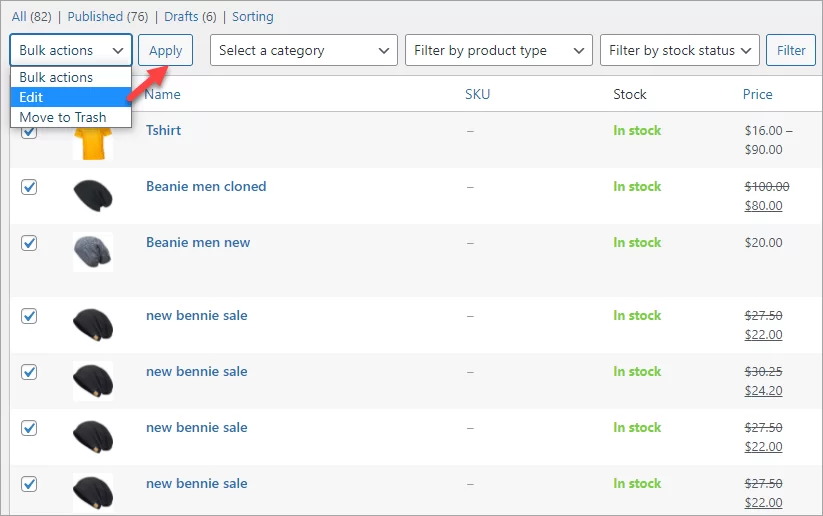Click the gray Beanie men new thumbnail

tap(92, 251)
